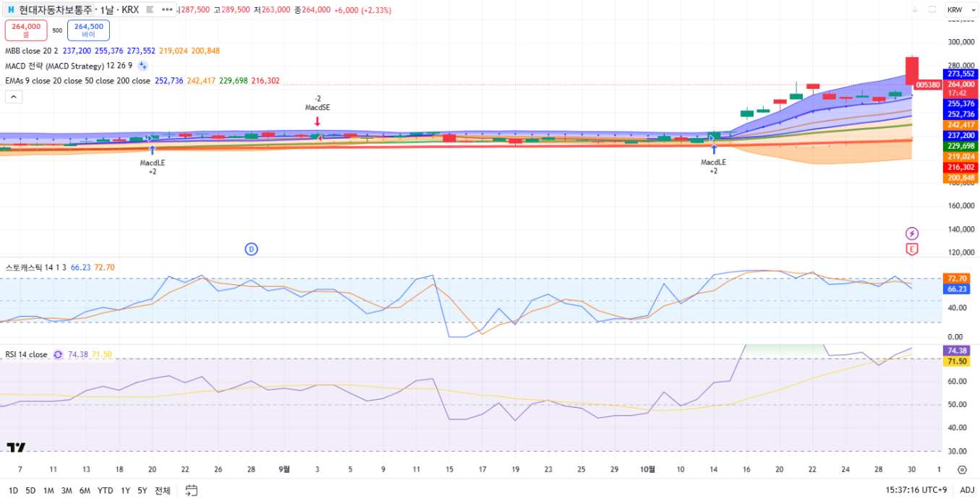The image size is (980, 501).
Task: Open the symbol legend more options (three dots)
Action: tap(168, 9)
